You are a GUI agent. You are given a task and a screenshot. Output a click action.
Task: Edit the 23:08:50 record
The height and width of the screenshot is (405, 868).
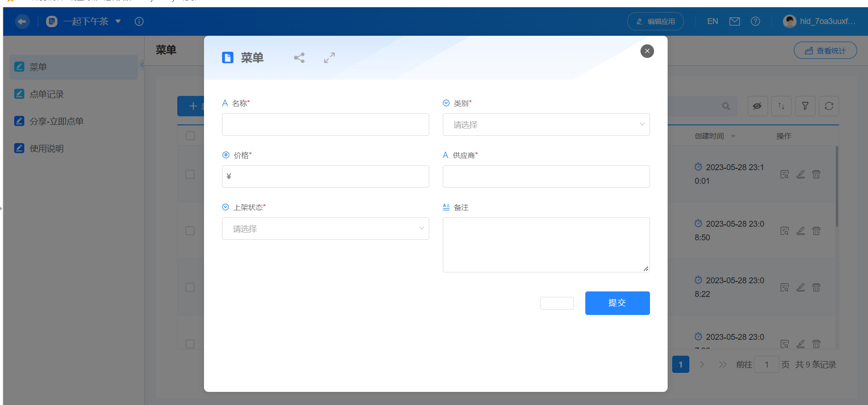point(801,231)
